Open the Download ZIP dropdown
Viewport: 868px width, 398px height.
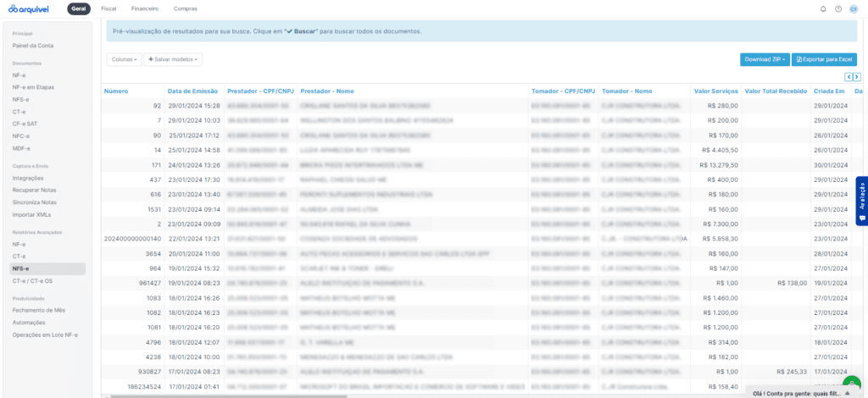[x=765, y=59]
